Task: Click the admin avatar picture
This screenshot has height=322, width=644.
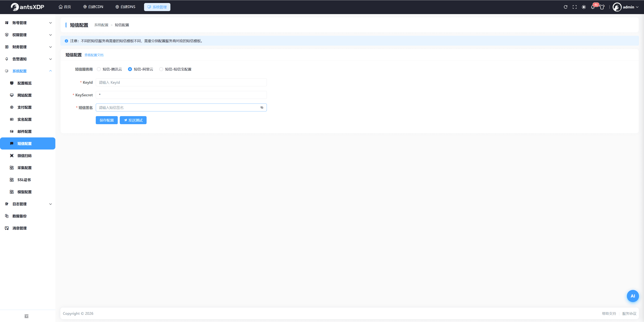Action: point(617,7)
